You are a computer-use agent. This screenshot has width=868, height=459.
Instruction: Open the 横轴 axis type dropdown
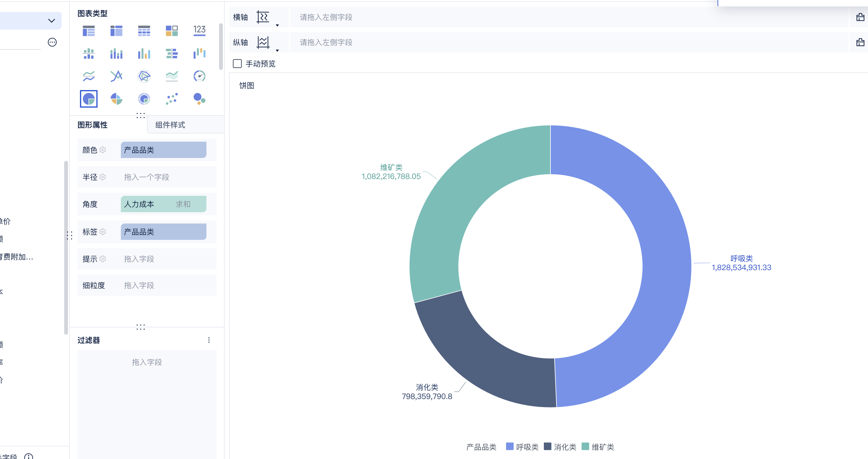(277, 25)
